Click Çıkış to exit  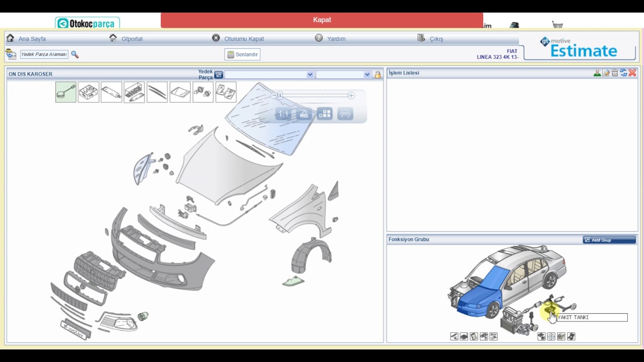tap(436, 39)
